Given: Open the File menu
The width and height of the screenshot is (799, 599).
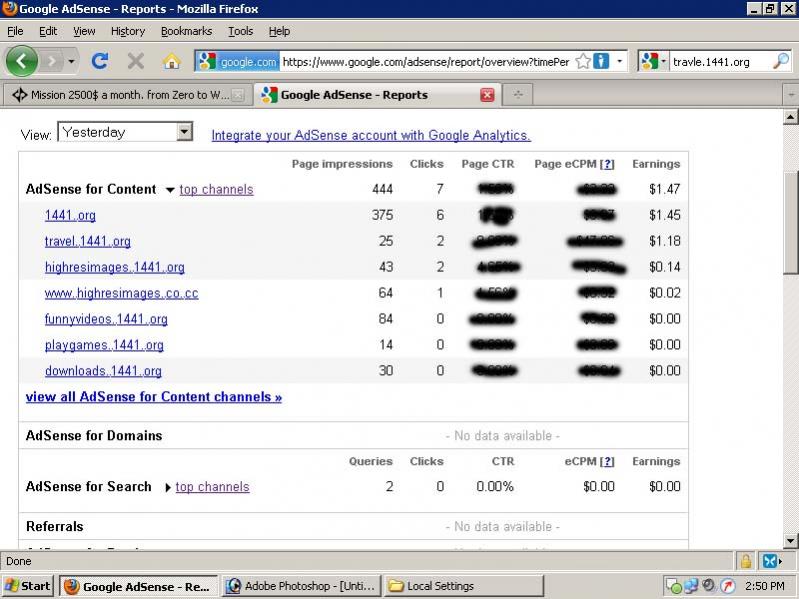Looking at the screenshot, I should 15,31.
